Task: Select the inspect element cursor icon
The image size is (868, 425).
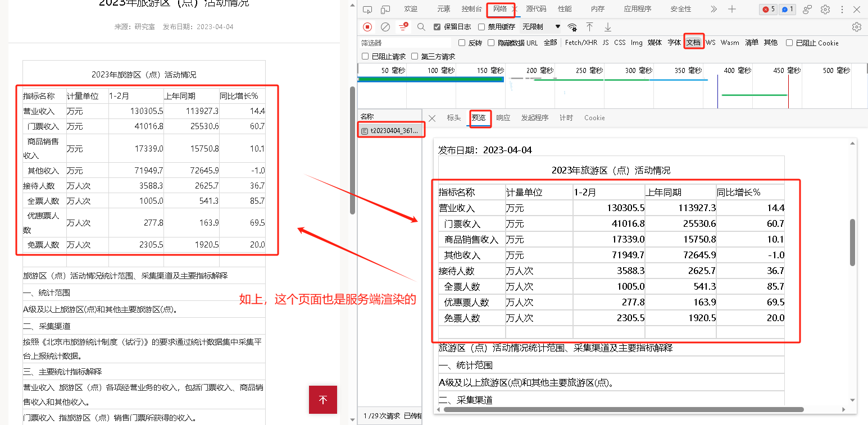Action: tap(367, 9)
